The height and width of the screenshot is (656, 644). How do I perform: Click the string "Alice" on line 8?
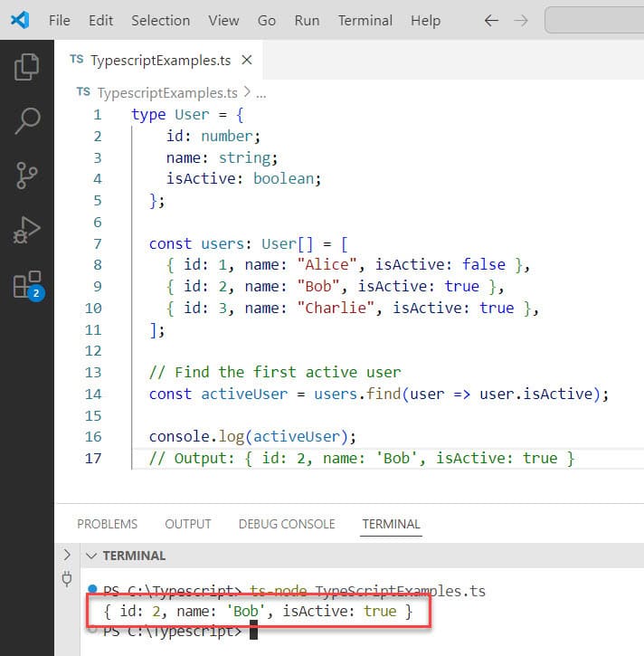point(327,265)
